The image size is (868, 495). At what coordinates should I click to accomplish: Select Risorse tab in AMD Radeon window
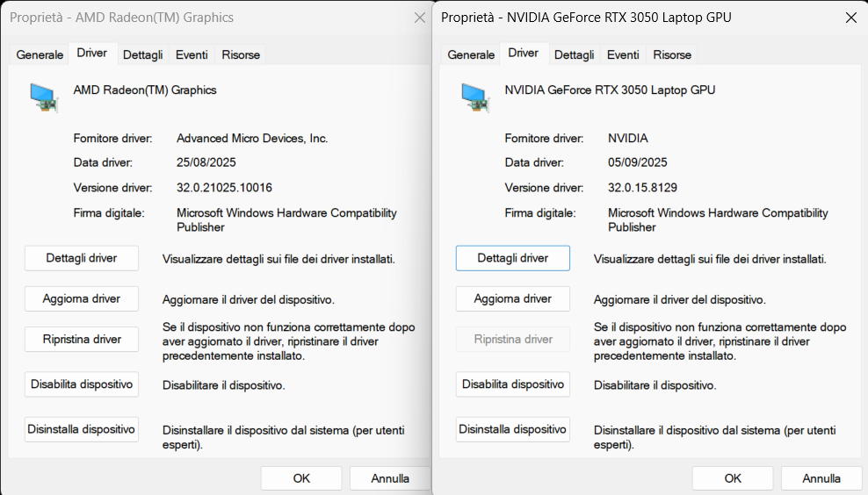pyautogui.click(x=241, y=54)
